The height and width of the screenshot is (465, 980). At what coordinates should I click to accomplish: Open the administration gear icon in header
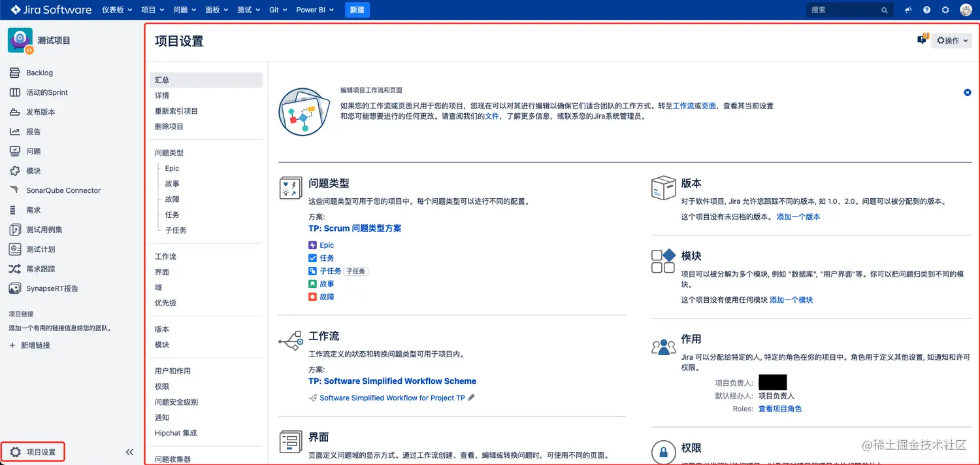[x=945, y=10]
